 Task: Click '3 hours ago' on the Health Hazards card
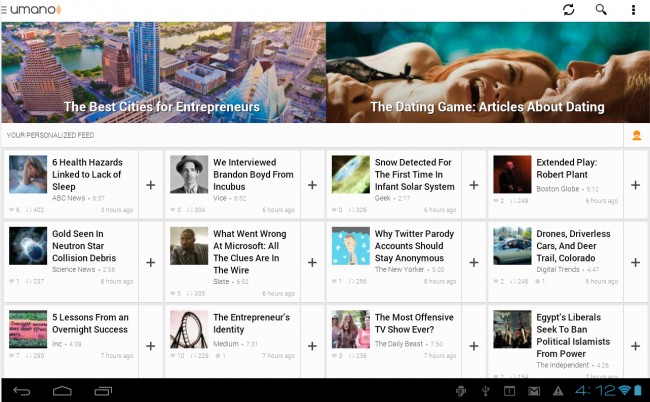[117, 210]
